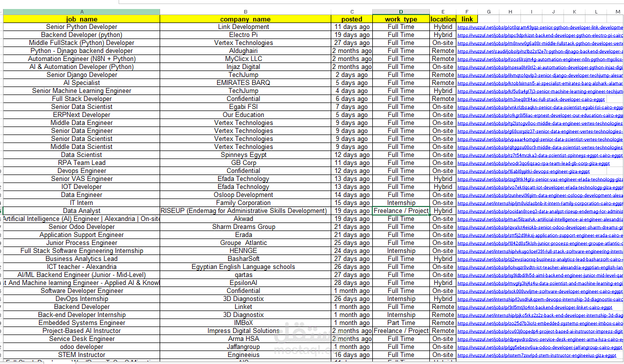Open the wuzzuf link for Senior Python Developer
624x364 pixels.
[540, 27]
